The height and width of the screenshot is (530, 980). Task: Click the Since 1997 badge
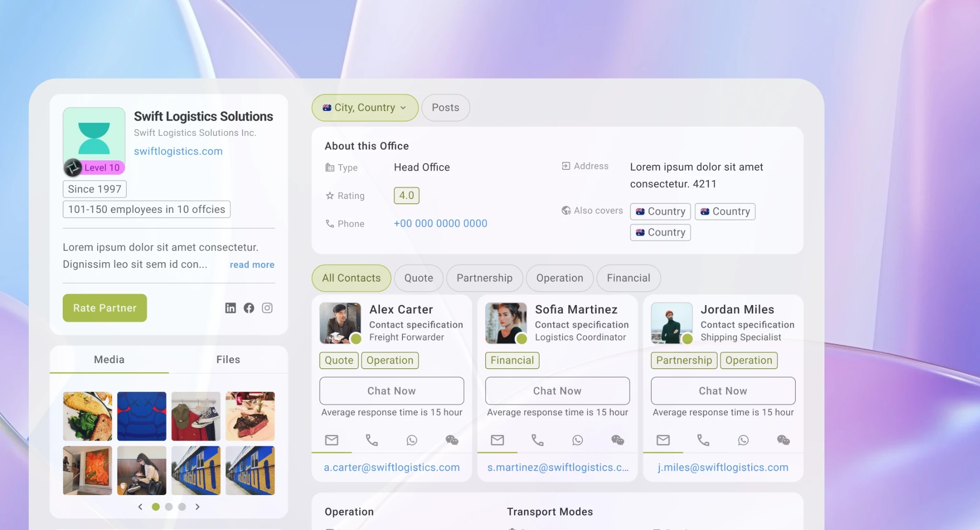[95, 189]
